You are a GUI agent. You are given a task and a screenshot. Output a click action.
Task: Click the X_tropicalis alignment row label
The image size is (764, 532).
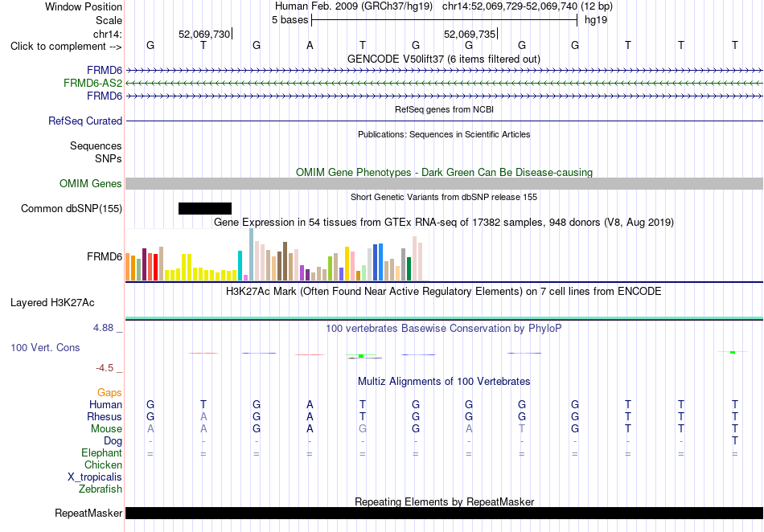click(95, 477)
